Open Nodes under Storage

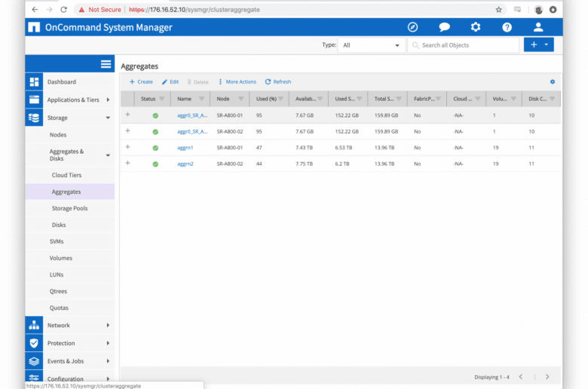coord(58,135)
